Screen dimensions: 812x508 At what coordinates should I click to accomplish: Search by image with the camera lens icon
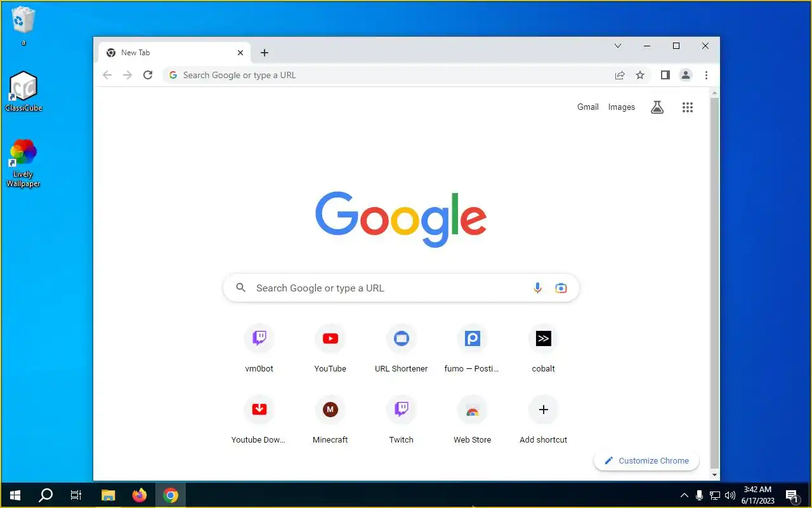click(561, 288)
